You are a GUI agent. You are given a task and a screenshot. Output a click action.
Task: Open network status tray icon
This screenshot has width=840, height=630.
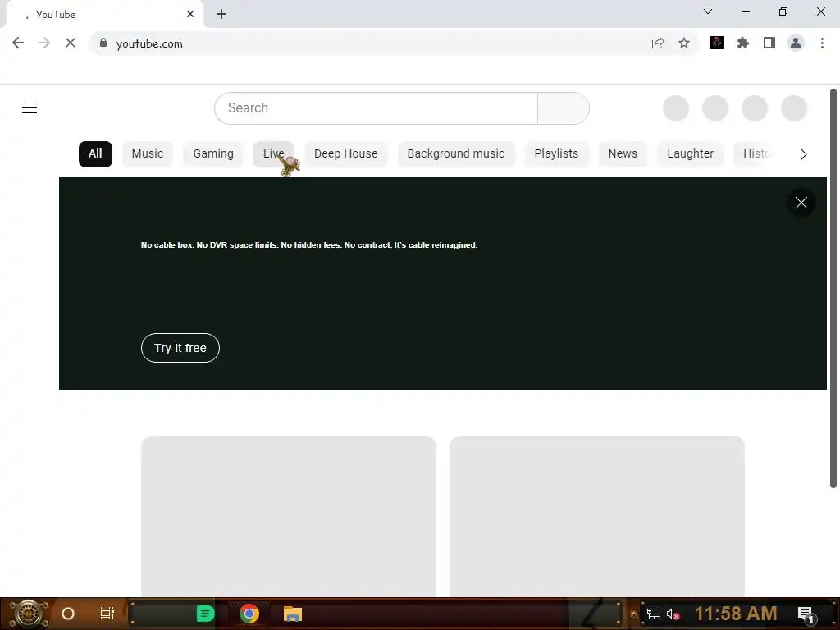[654, 614]
